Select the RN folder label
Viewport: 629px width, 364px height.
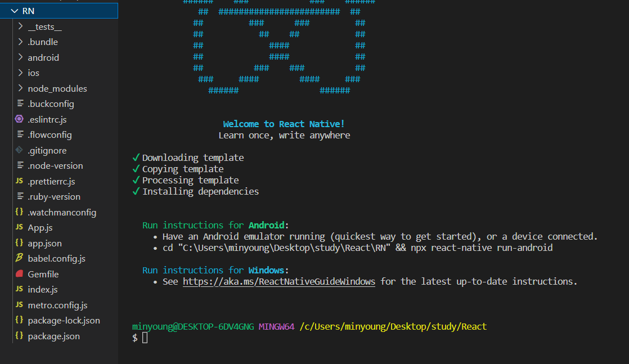click(28, 11)
